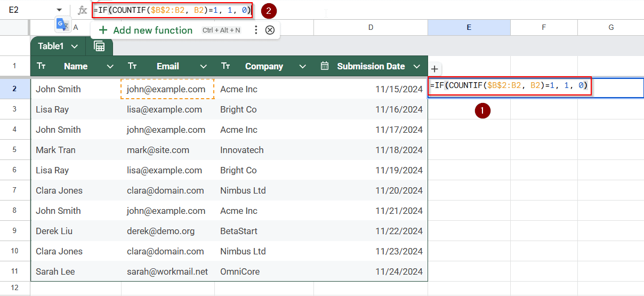The width and height of the screenshot is (644, 296).
Task: Select the cell Innovatech
Action: click(264, 150)
